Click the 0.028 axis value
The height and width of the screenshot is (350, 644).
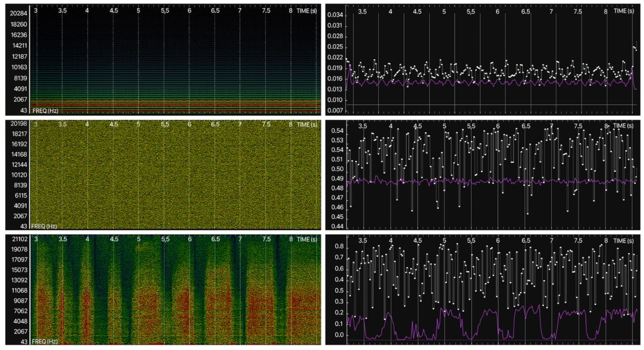point(335,37)
